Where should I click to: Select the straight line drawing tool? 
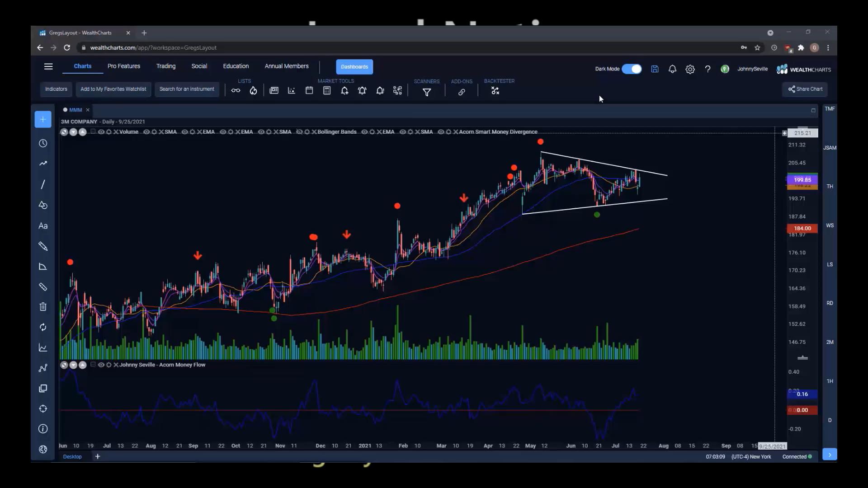43,184
